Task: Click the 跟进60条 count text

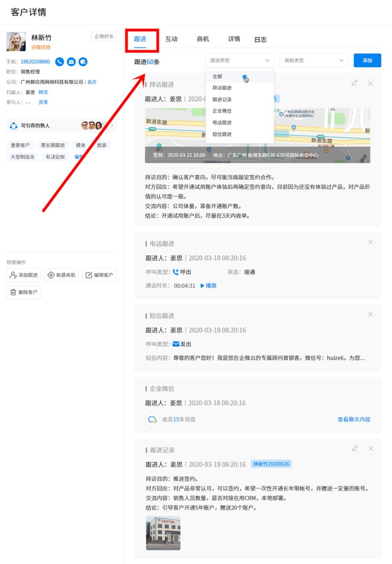Action: 147,62
